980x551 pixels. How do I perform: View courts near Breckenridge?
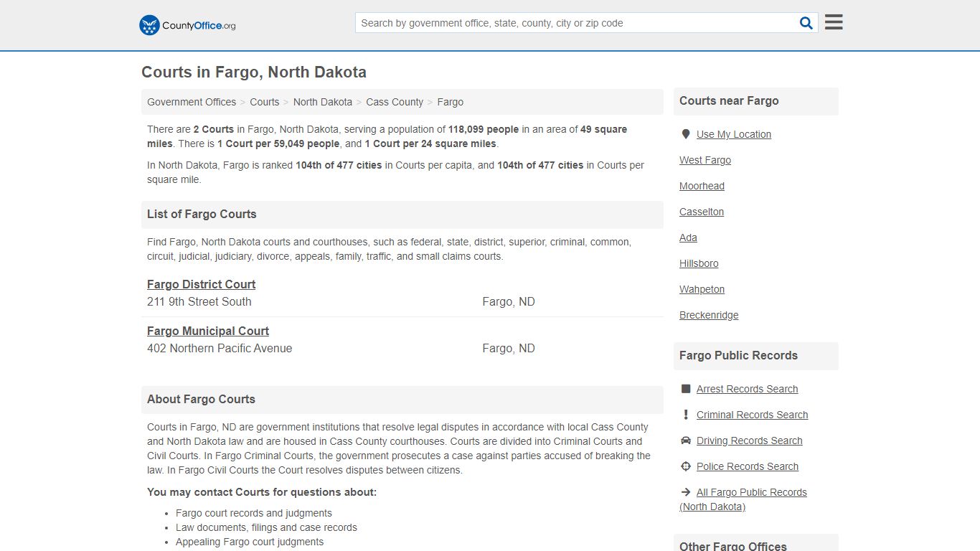(x=709, y=315)
